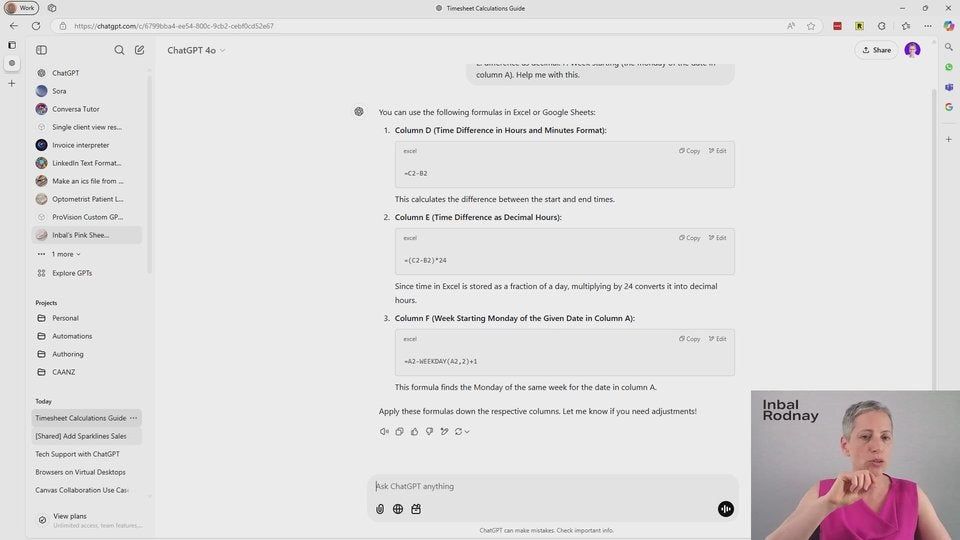This screenshot has height=540, width=960.
Task: Start a new chat with the compose icon
Action: click(x=140, y=50)
